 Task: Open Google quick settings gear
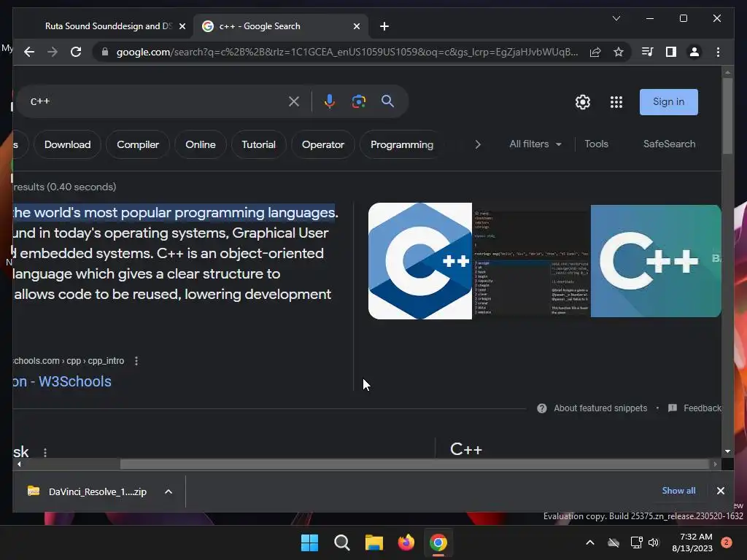[x=583, y=102]
